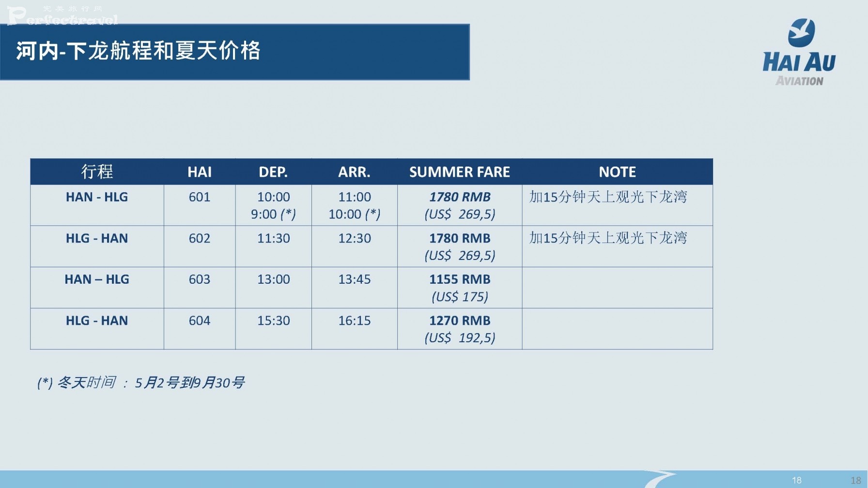Click the SUMMER FARE column header
This screenshot has width=868, height=488.
coord(460,171)
